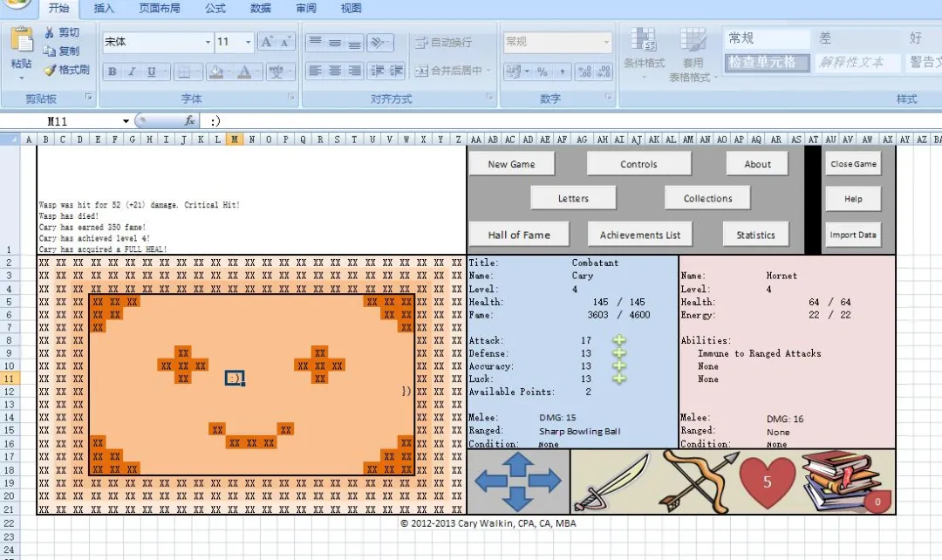The height and width of the screenshot is (560, 942).
Task: Toggle bottom vertical alignment
Action: click(x=354, y=42)
